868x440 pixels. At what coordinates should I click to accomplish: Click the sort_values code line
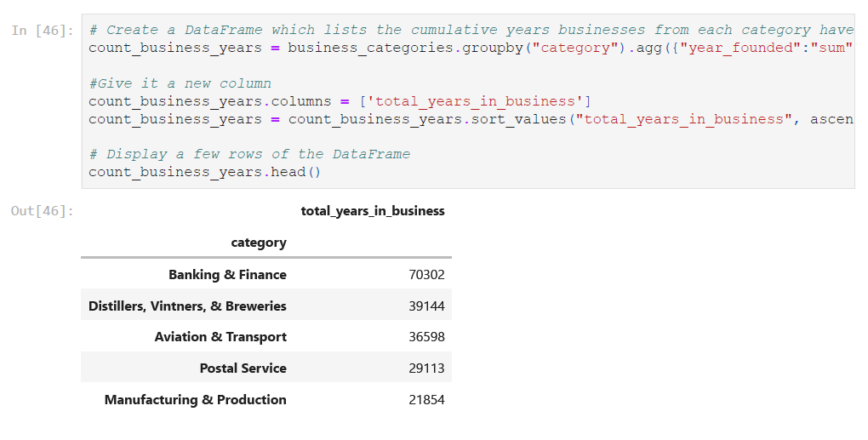471,119
